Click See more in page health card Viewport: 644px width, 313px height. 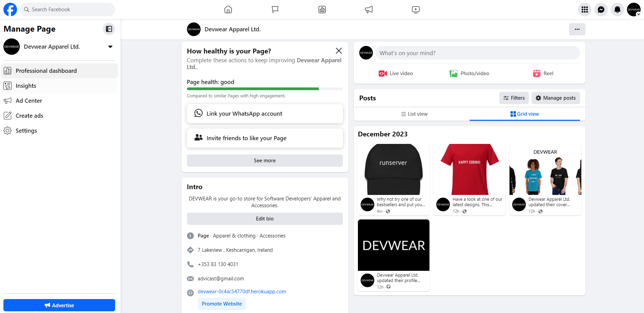coord(265,161)
